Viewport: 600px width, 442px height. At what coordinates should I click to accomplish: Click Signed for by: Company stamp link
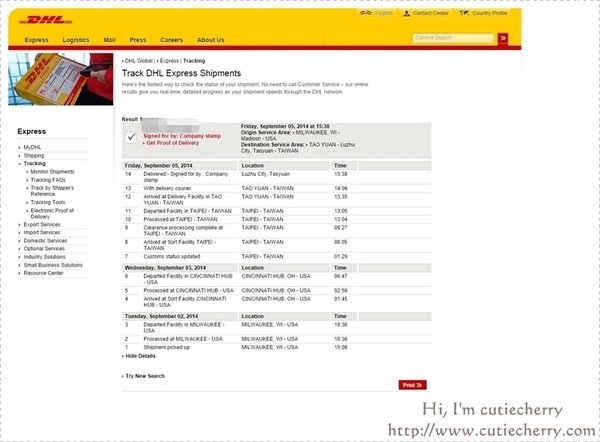[182, 136]
